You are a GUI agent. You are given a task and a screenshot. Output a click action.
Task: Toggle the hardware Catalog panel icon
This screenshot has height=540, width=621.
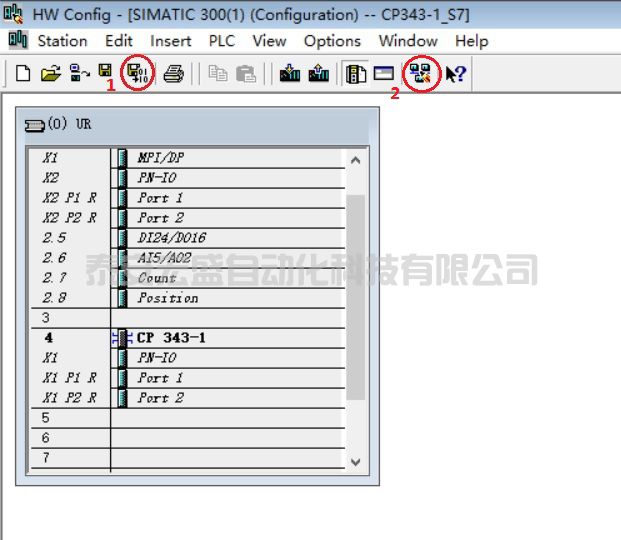click(x=356, y=74)
